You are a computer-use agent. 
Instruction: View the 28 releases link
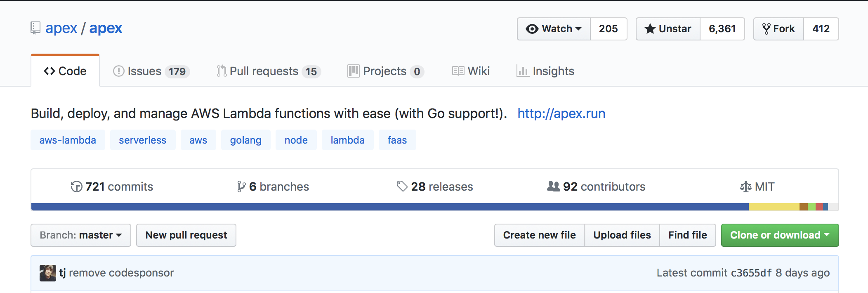click(x=435, y=187)
